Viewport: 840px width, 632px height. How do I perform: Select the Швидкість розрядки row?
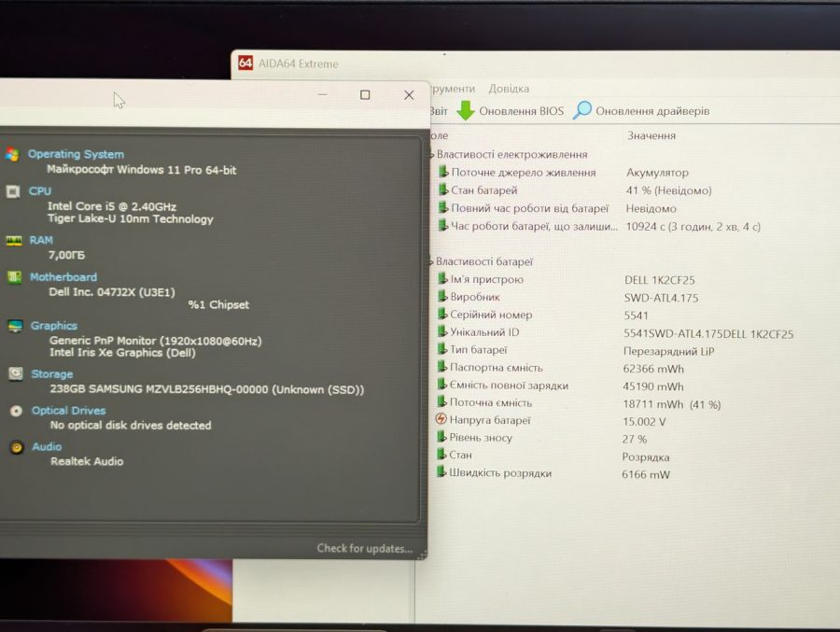click(x=553, y=473)
